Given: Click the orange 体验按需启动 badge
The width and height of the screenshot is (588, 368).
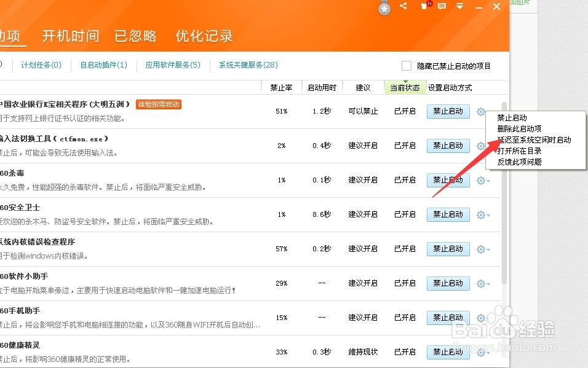Looking at the screenshot, I should pyautogui.click(x=159, y=104).
